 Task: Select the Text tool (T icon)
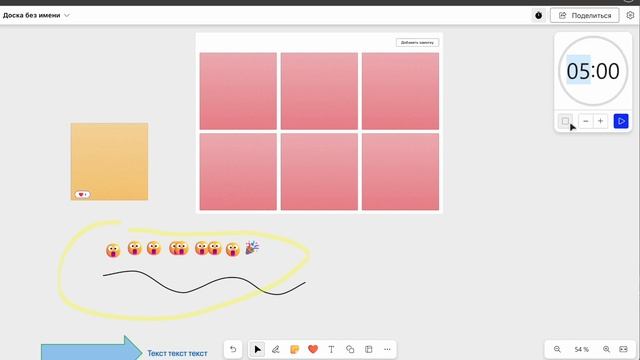tap(331, 349)
